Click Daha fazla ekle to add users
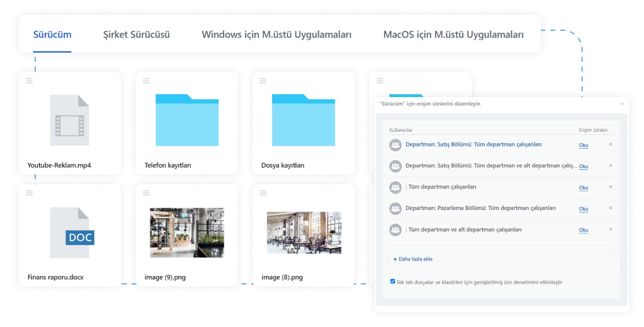This screenshot has height=327, width=644. coord(413,259)
